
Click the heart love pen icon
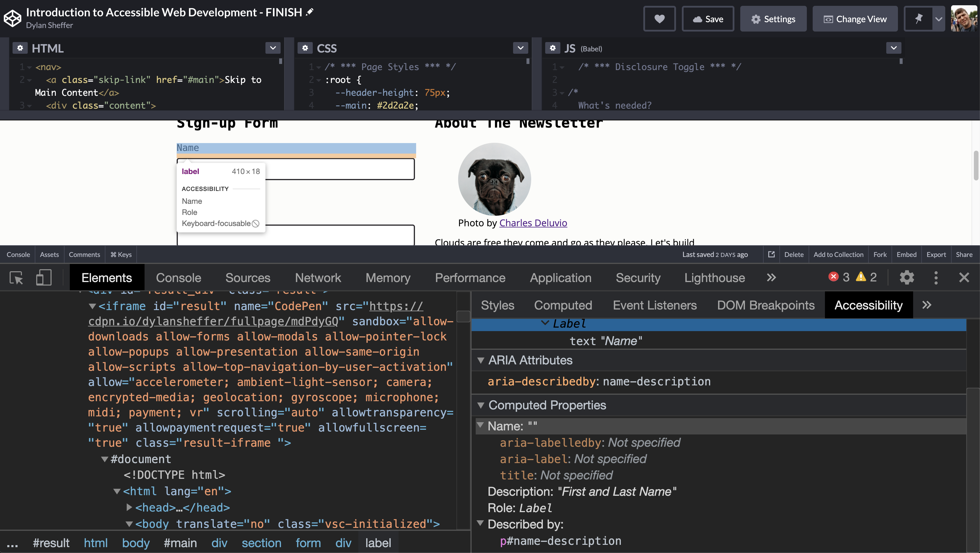point(659,19)
